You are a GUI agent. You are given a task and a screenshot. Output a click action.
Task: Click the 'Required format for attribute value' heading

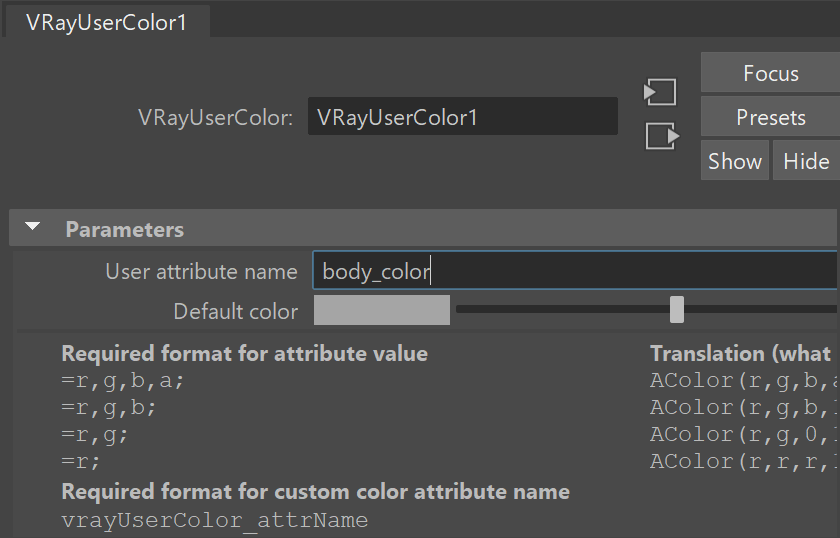click(245, 354)
